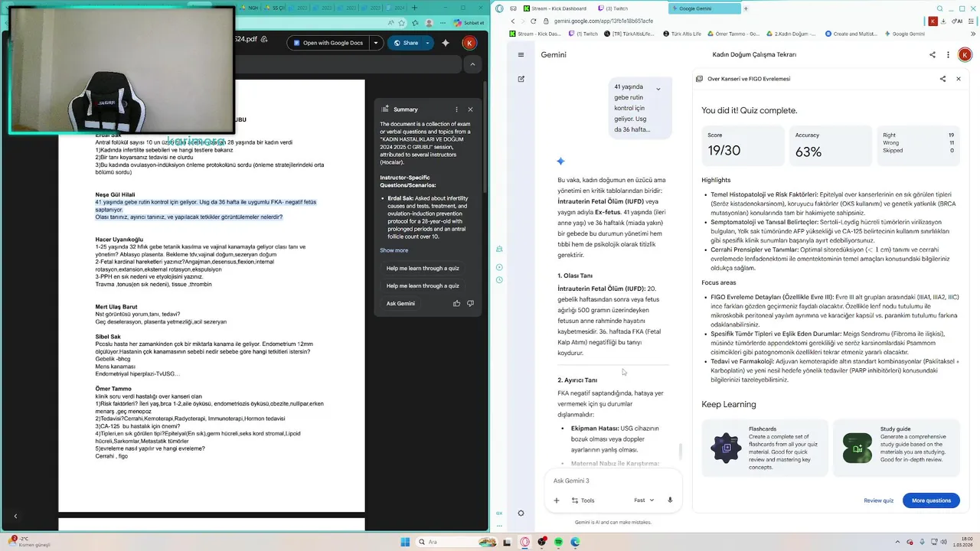The height and width of the screenshot is (551, 980).
Task: Open Google account avatar in PDF viewer
Action: [x=470, y=43]
